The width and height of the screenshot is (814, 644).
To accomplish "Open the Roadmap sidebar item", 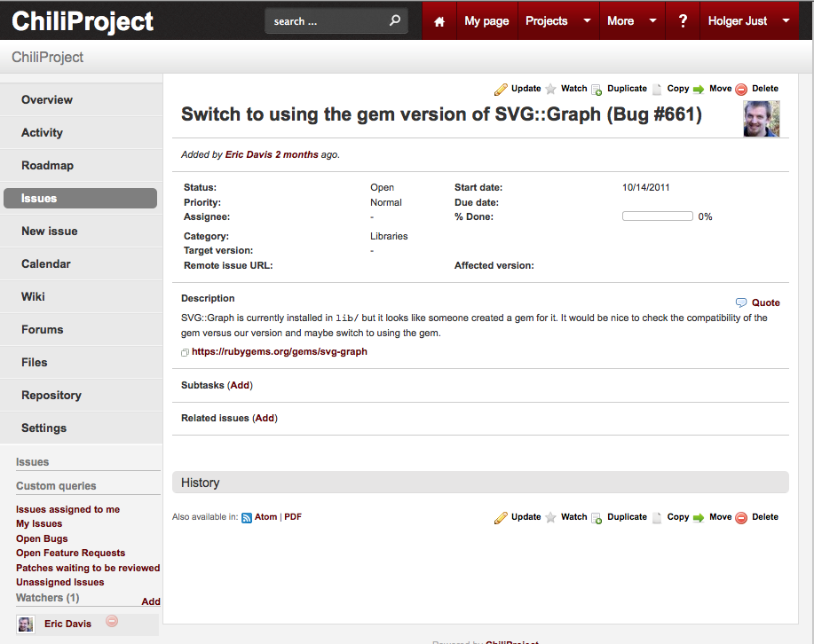I will click(82, 166).
